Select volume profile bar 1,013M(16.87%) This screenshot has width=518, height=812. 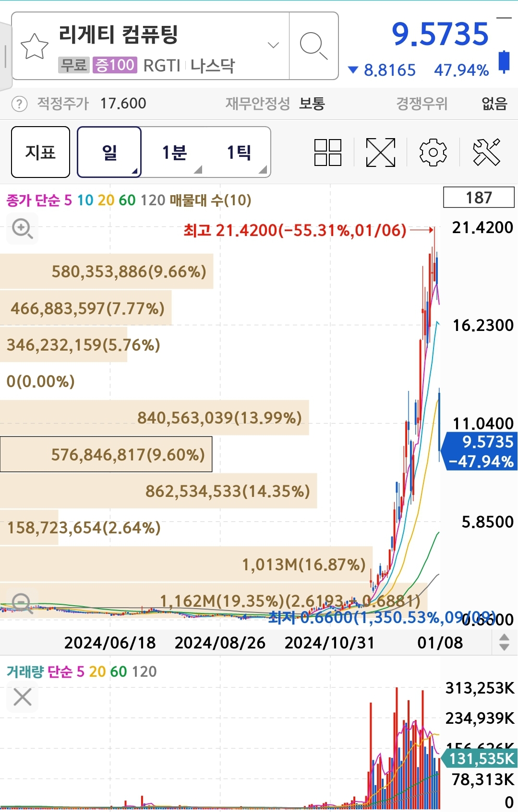coord(186,564)
